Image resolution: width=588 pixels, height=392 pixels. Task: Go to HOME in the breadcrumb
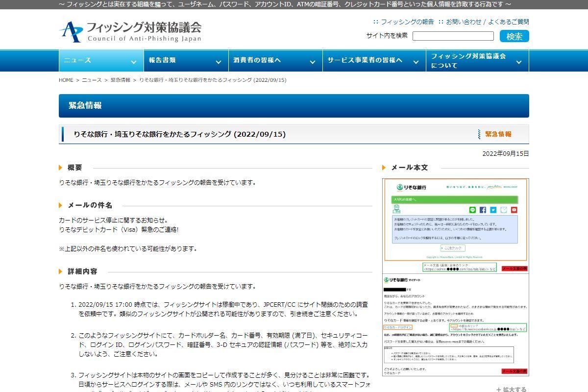66,80
